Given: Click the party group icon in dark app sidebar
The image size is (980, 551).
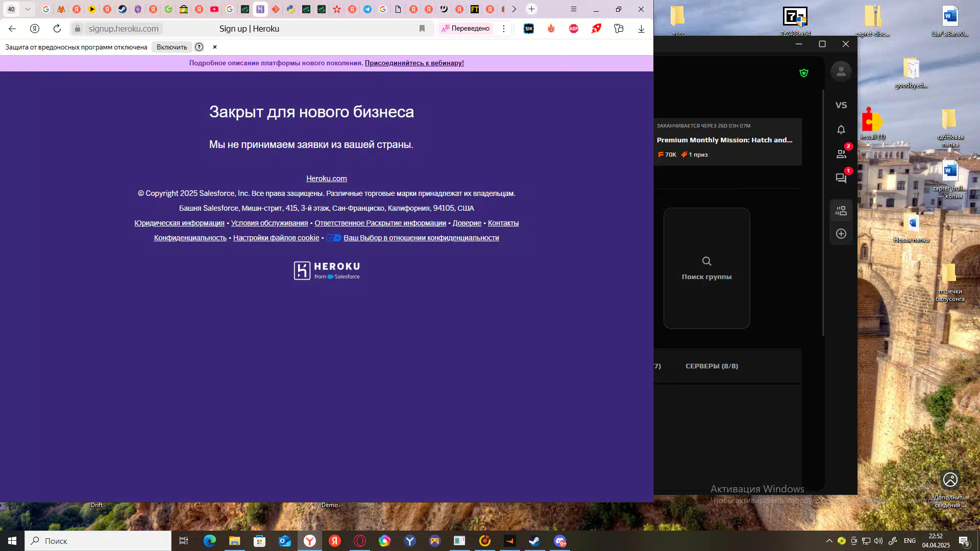Looking at the screenshot, I should coord(841,210).
